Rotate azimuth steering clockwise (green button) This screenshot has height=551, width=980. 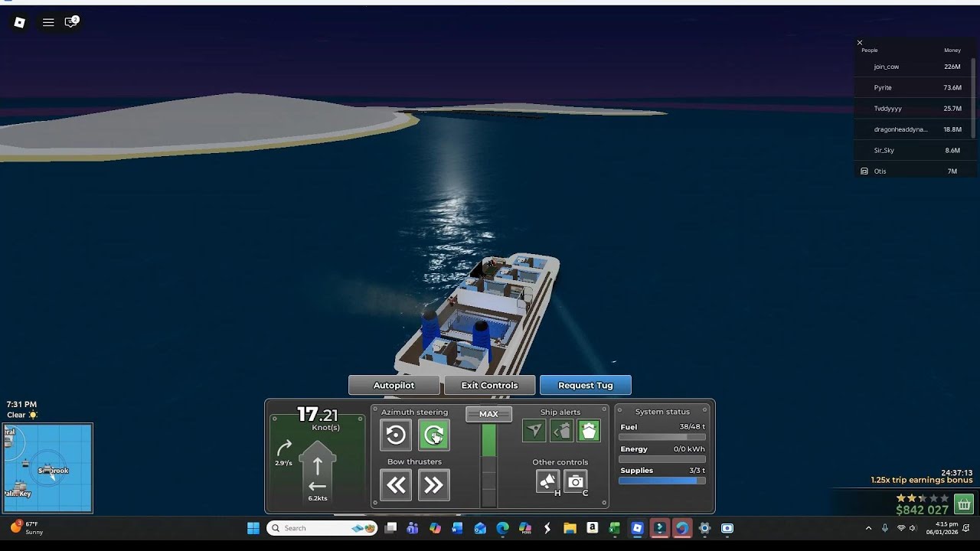[x=434, y=435]
